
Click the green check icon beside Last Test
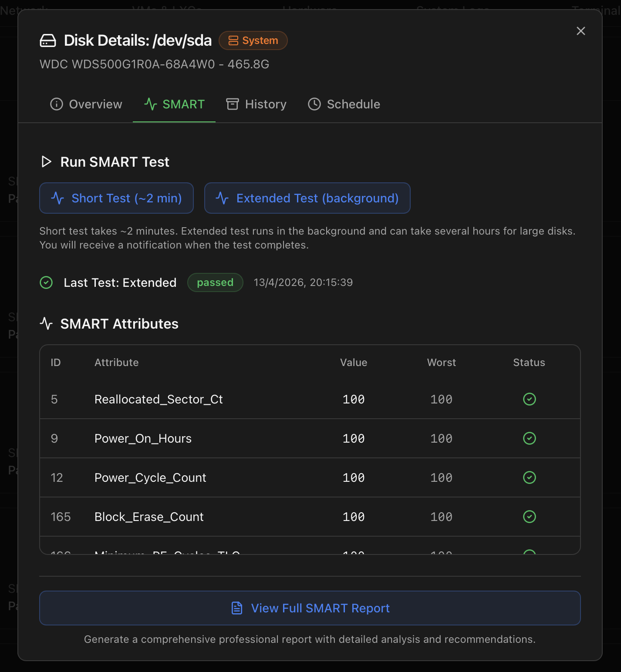[46, 283]
